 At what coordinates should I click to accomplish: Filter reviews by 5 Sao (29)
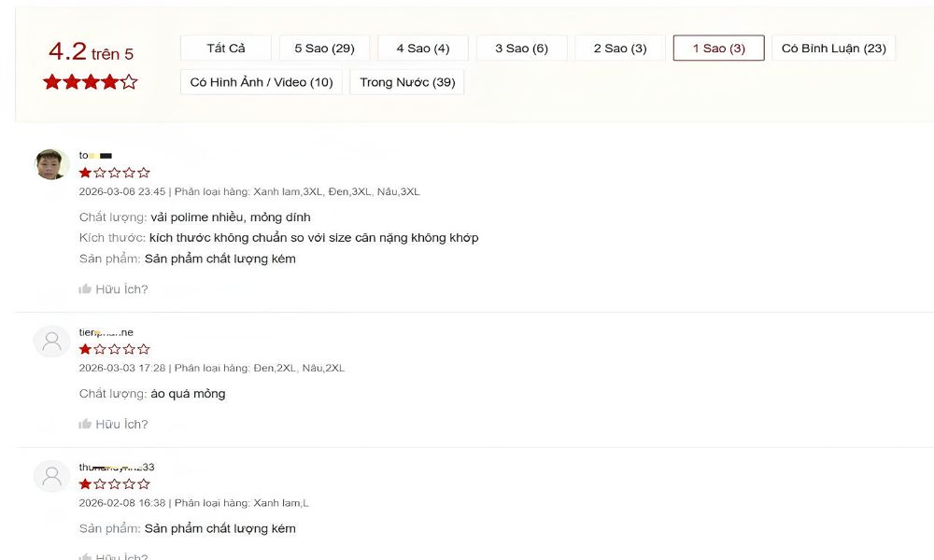324,49
